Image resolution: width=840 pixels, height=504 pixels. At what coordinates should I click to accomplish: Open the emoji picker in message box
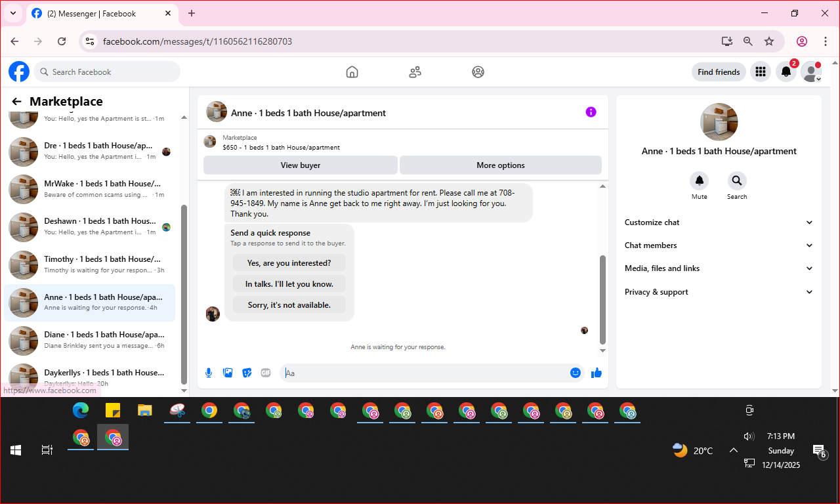576,373
